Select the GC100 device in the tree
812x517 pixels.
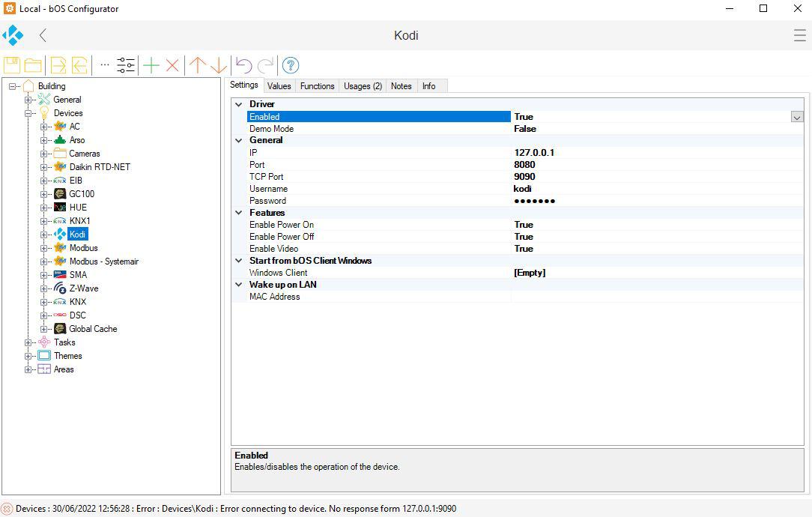point(82,194)
